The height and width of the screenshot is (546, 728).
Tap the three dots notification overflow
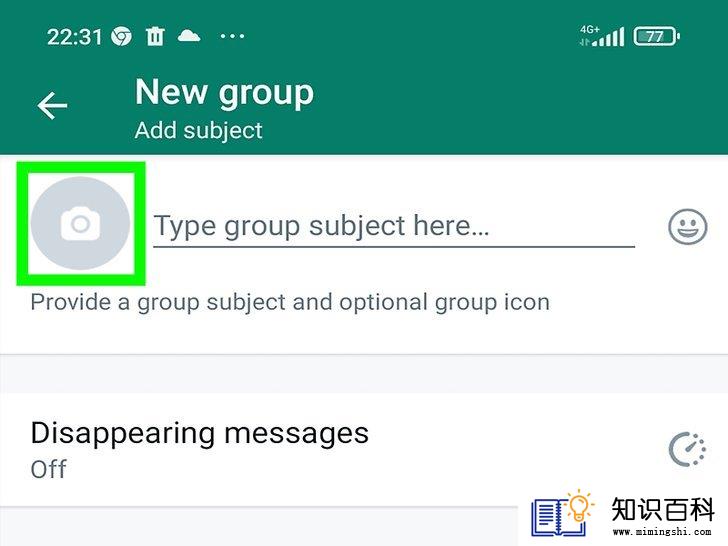232,36
